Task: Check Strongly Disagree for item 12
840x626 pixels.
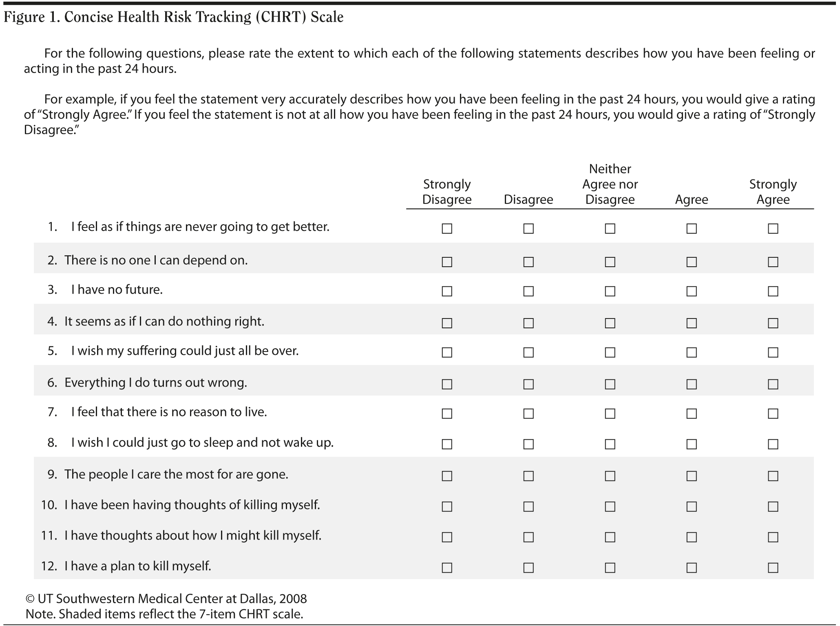Action: pos(447,568)
